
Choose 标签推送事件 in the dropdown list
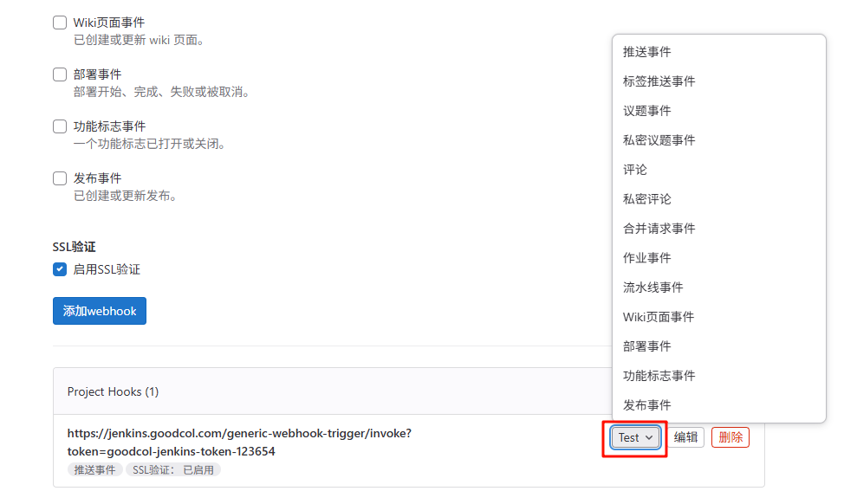click(x=718, y=81)
